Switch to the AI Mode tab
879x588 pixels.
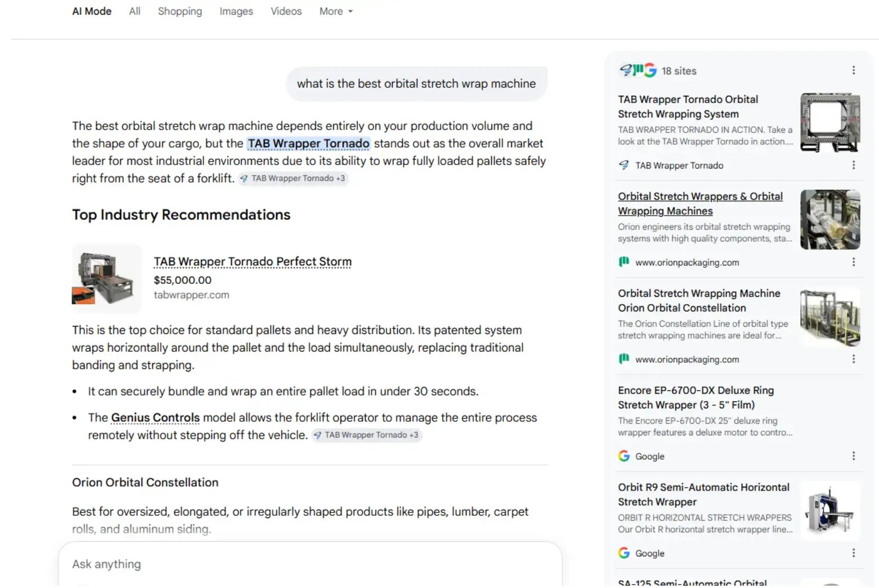(92, 11)
